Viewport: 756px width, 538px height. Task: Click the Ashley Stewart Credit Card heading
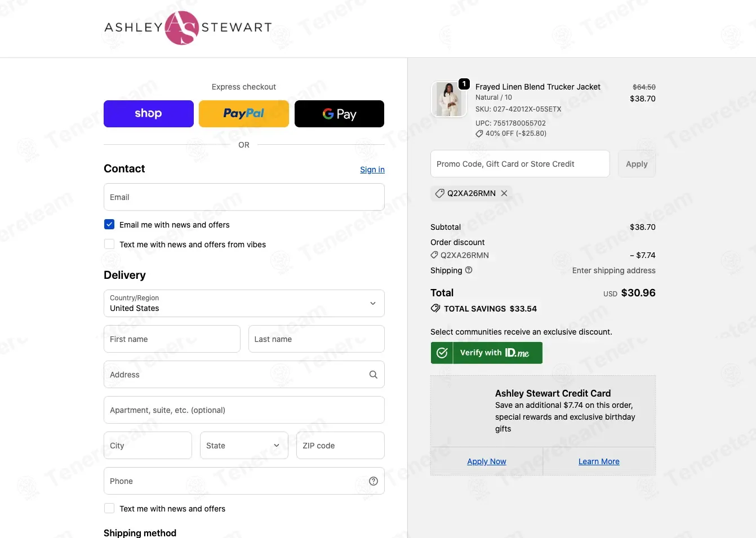[553, 393]
